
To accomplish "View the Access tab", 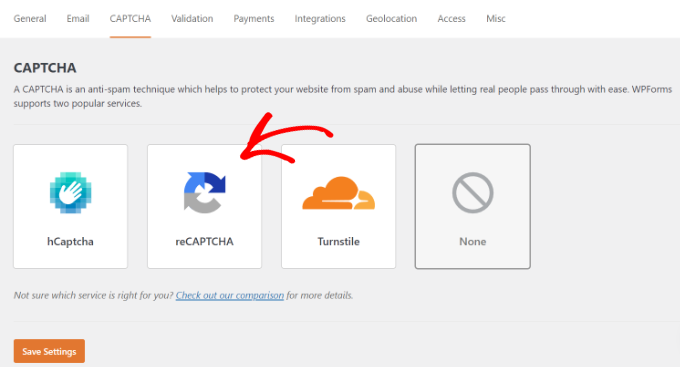I will click(451, 19).
